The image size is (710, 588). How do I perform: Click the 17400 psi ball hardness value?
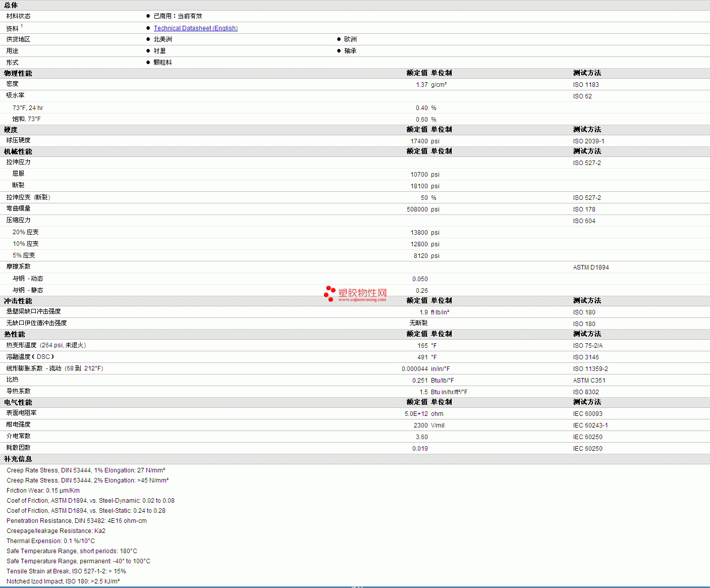pos(419,141)
